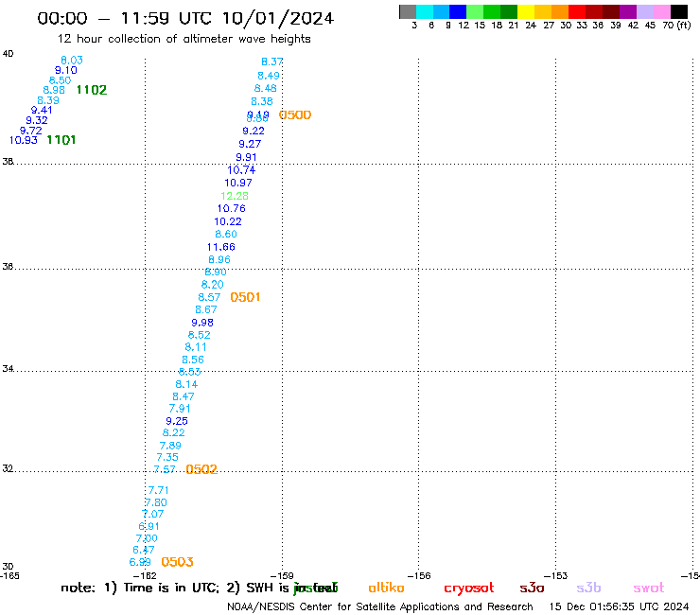Click the 7.57 wave height value
This screenshot has height=615, width=700.
click(x=165, y=470)
